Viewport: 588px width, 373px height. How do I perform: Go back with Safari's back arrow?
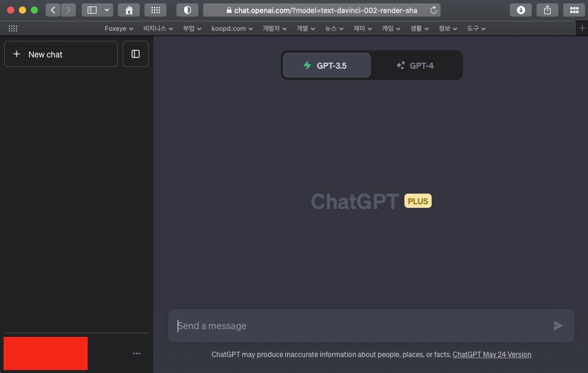click(53, 10)
